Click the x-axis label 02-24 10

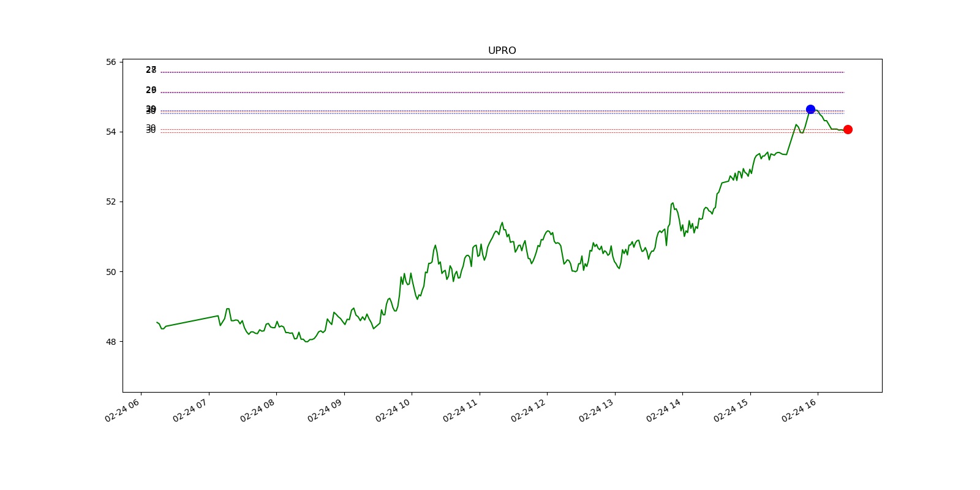coord(393,410)
